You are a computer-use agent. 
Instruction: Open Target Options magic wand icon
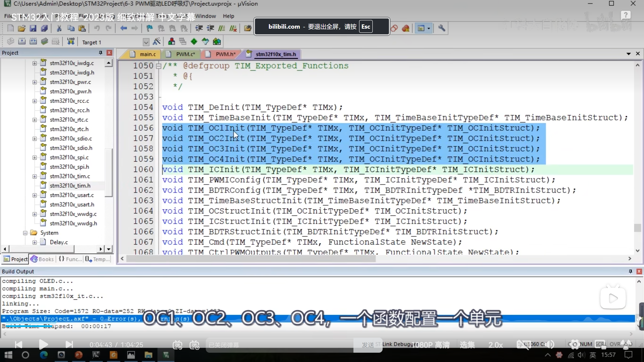point(156,41)
